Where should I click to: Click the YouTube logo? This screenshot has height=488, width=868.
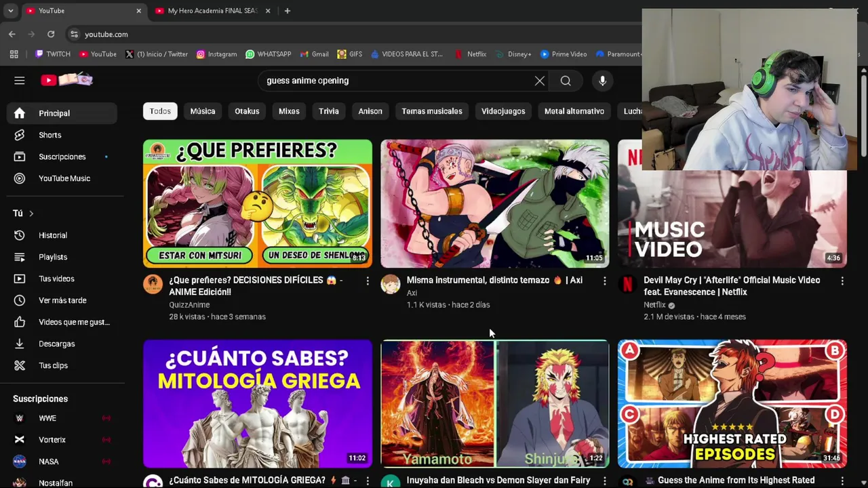(66, 80)
